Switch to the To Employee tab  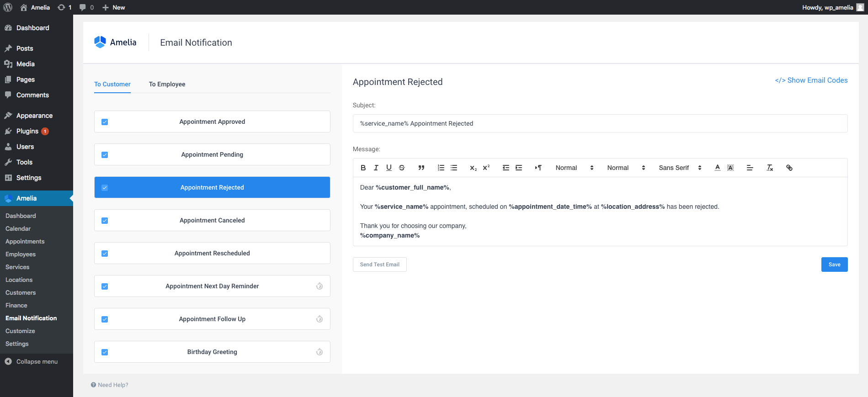point(167,84)
